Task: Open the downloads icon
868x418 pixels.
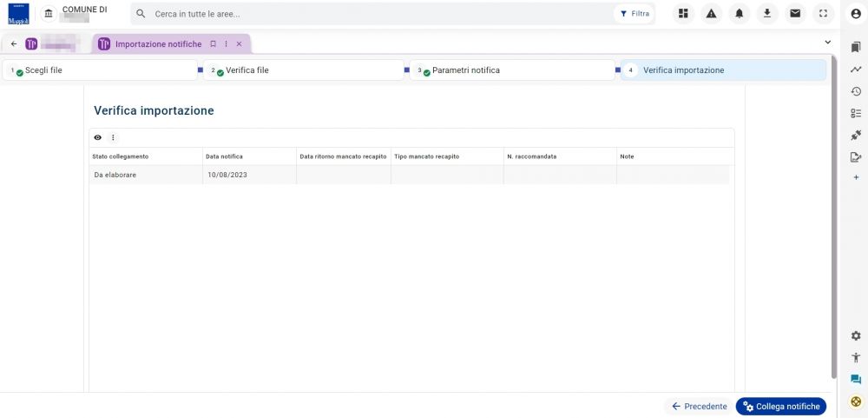Action: [x=767, y=14]
